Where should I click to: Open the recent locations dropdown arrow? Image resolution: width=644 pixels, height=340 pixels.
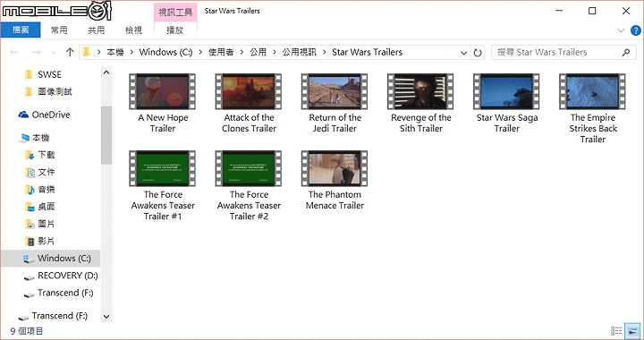pos(54,53)
